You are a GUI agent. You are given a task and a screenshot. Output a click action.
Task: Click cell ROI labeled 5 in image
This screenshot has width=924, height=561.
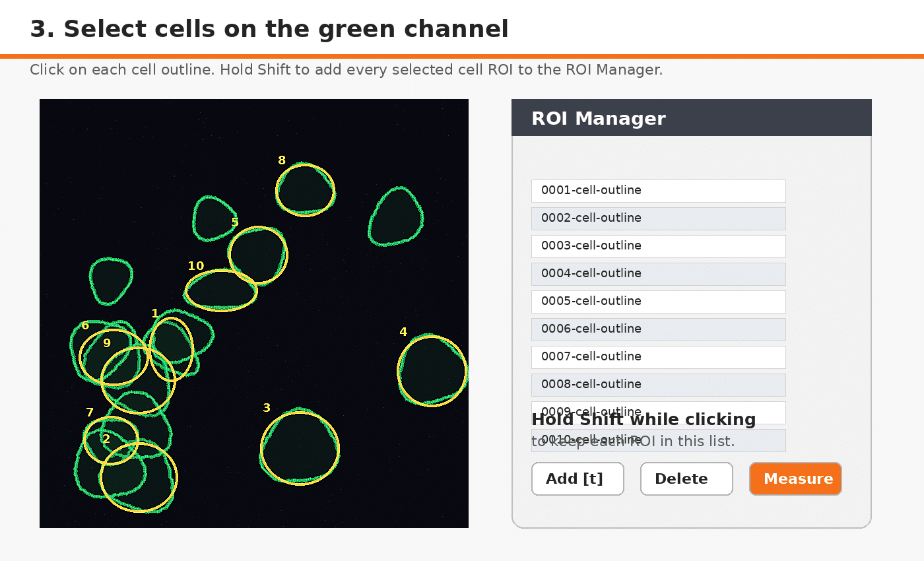tap(258, 255)
